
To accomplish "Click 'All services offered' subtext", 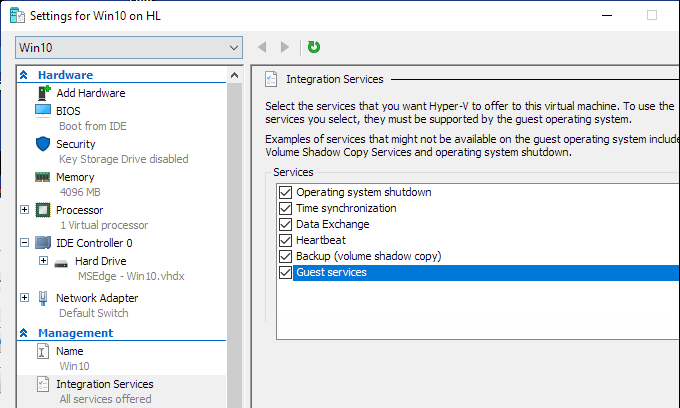I will pyautogui.click(x=105, y=399).
